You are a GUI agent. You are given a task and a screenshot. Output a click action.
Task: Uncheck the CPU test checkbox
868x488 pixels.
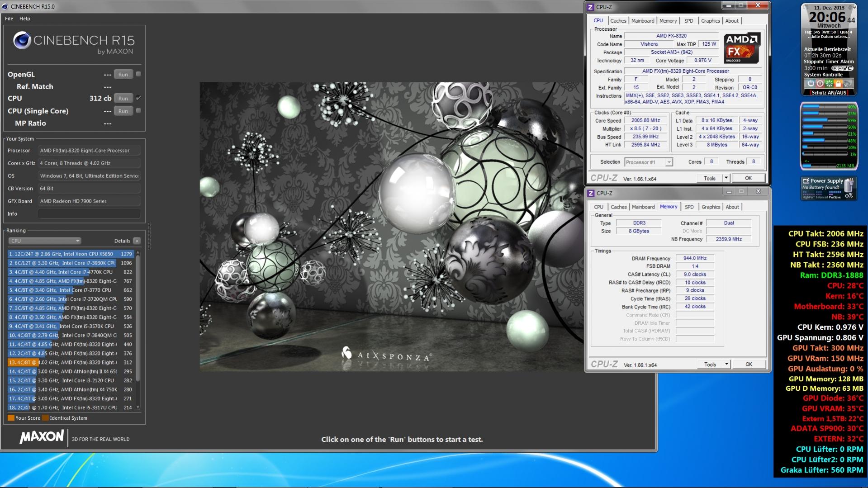(139, 98)
